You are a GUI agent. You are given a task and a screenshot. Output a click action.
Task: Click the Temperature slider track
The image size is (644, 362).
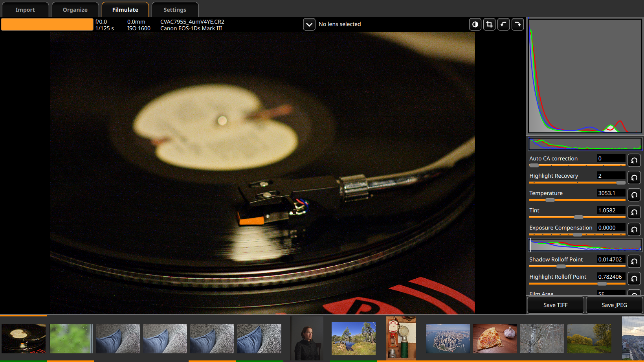(577, 200)
